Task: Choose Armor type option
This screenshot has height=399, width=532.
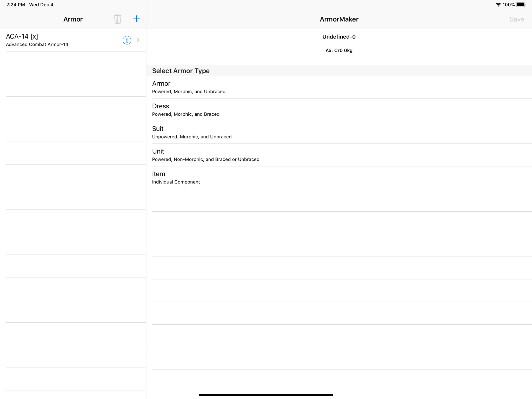Action: [x=339, y=87]
